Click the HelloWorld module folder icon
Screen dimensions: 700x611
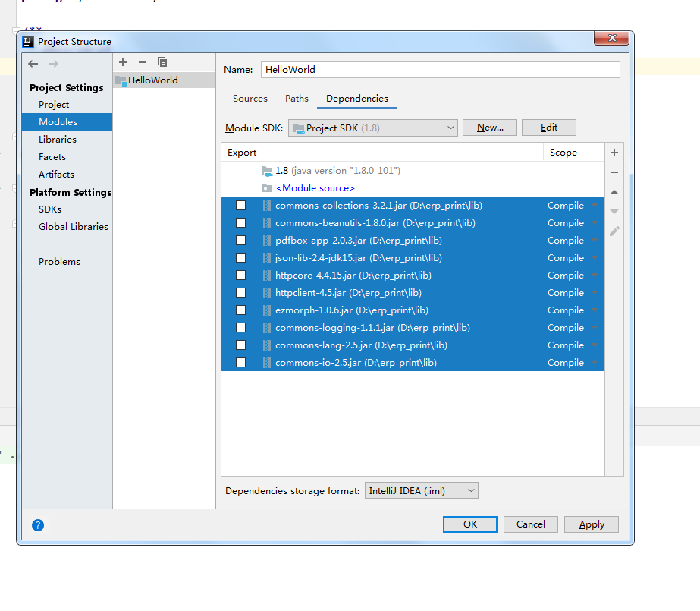point(121,81)
